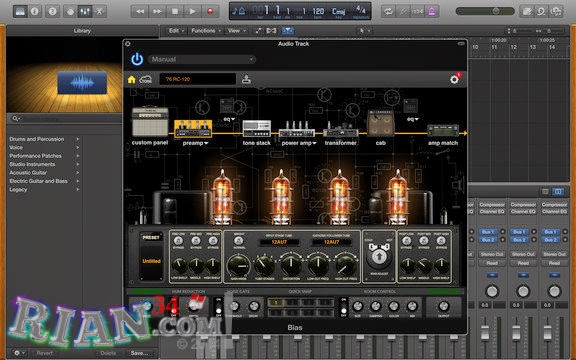The height and width of the screenshot is (360, 576).
Task: Click the catch playhead icon in tracks menu bar
Action: [x=288, y=30]
